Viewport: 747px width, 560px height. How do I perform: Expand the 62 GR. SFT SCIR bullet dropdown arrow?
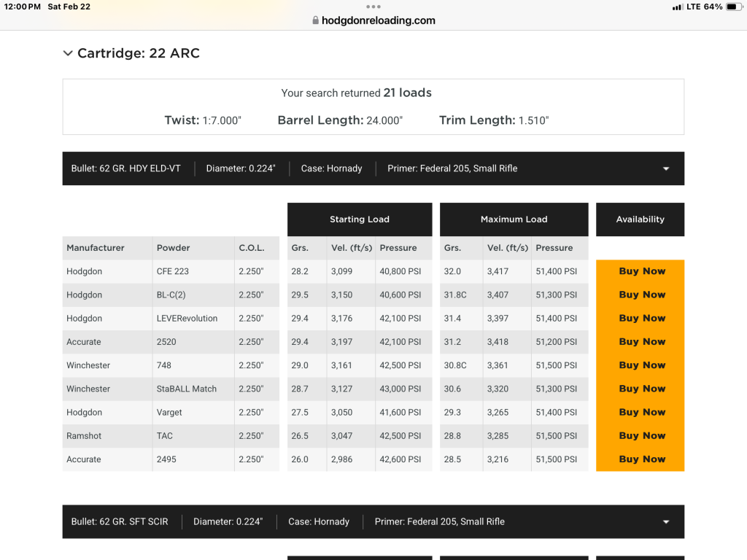point(665,522)
